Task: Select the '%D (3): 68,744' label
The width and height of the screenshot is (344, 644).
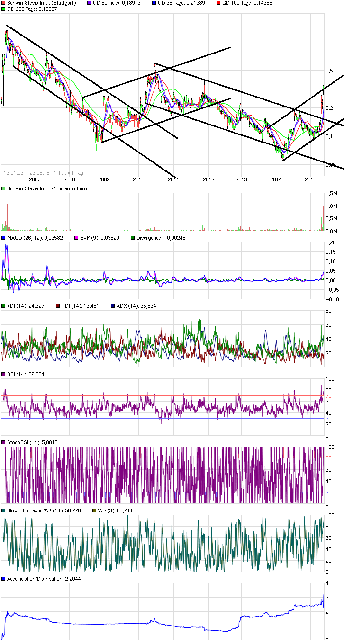Action: 114,510
